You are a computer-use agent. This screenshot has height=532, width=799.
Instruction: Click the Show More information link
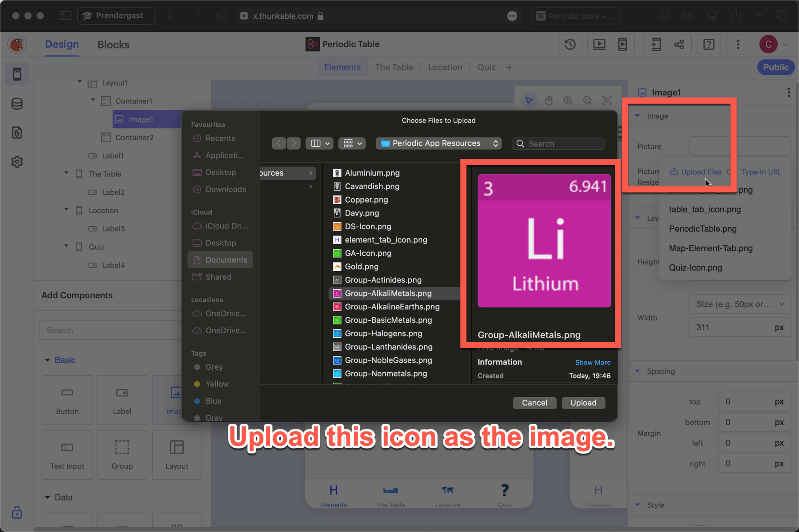click(x=592, y=362)
